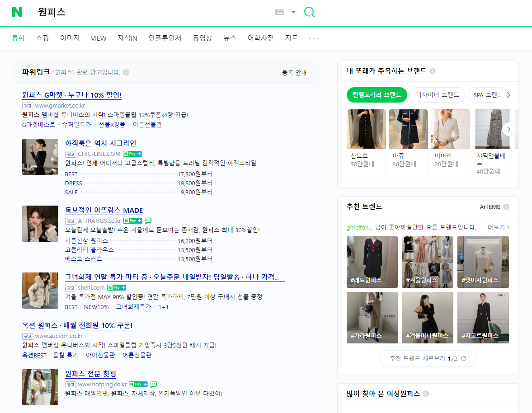Enable the 컨템포러리 브랜드 filter chip
532x413 pixels.
(377, 95)
